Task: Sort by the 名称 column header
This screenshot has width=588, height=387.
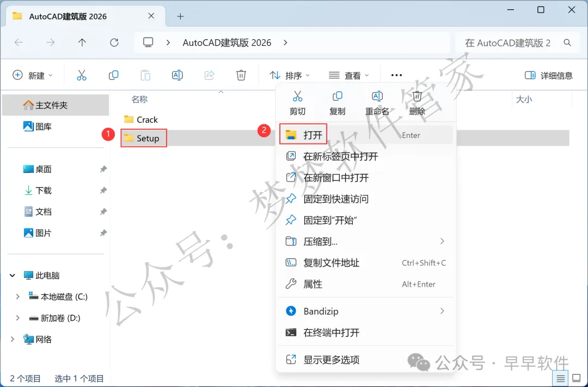Action: [x=139, y=99]
